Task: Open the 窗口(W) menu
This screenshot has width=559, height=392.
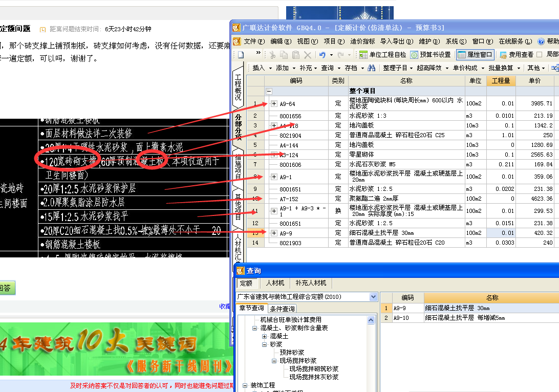Action: point(483,41)
